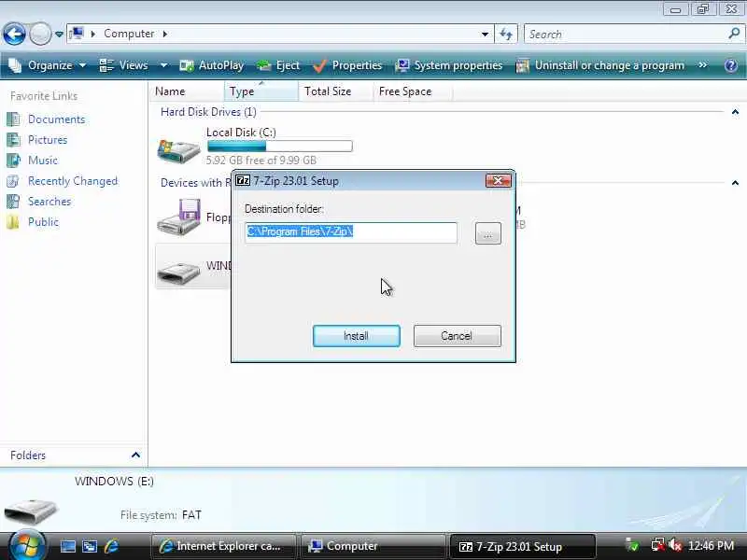Go back with the Explorer back arrow
This screenshot has height=560, width=747.
pyautogui.click(x=14, y=35)
